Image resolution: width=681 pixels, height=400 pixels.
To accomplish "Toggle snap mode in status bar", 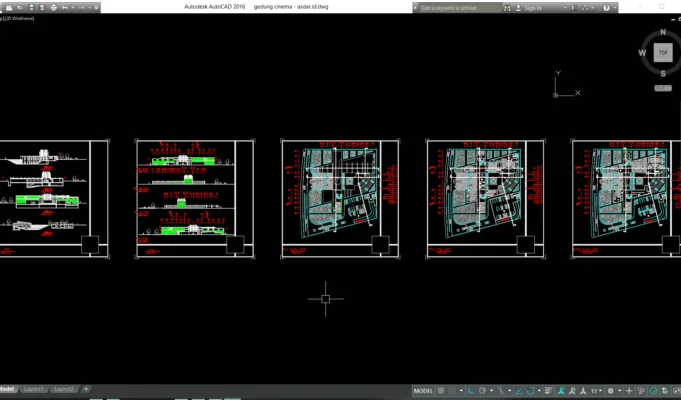I will click(x=451, y=391).
